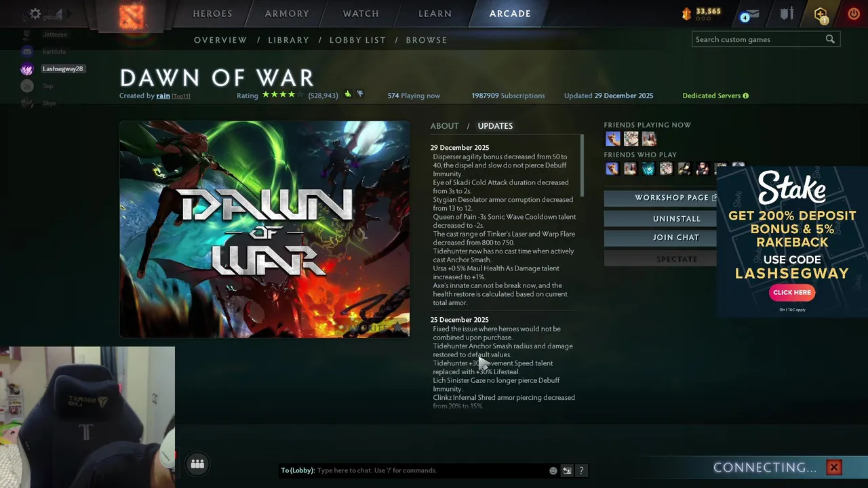
Task: Open the Learn tab
Action: [435, 14]
